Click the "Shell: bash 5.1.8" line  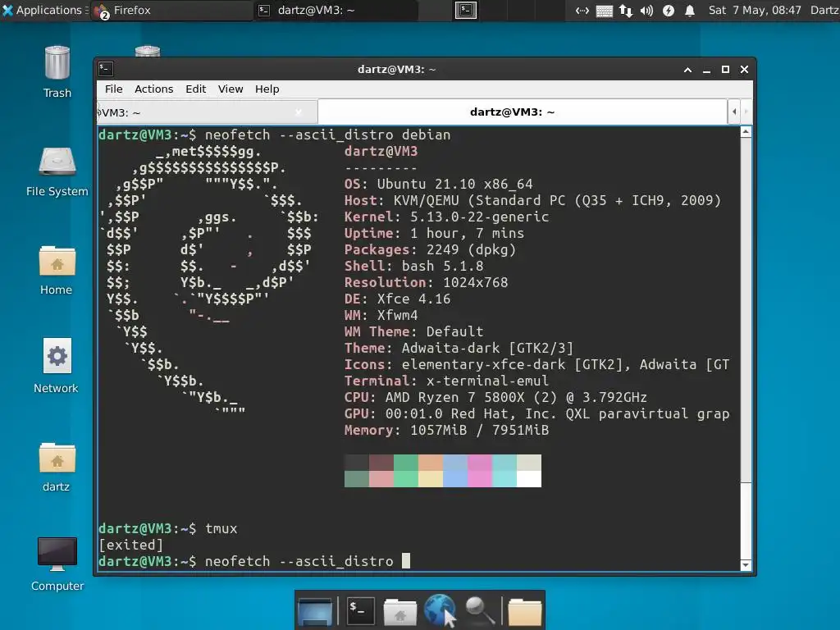413,267
